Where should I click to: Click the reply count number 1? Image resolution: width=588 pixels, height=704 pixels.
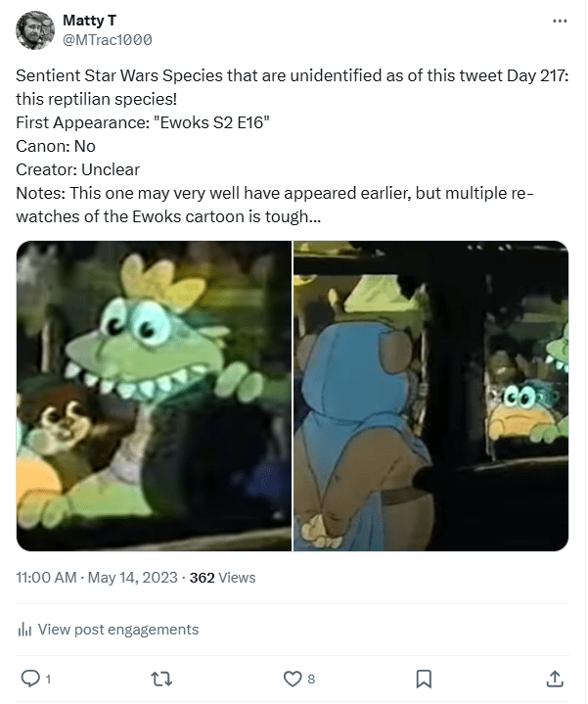point(47,678)
